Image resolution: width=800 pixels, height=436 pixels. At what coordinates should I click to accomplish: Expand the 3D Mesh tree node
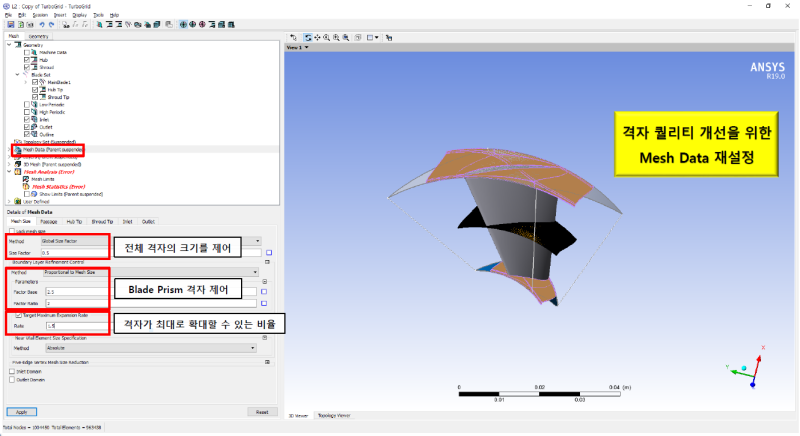9,165
